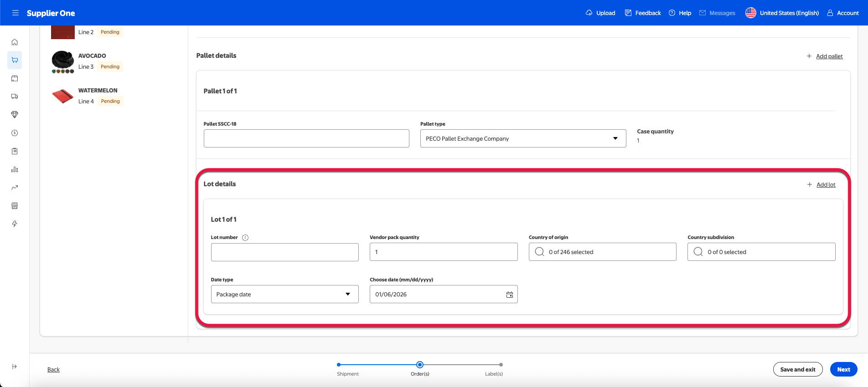868x387 pixels.
Task: Click the home icon in the sidebar
Action: coord(15,42)
